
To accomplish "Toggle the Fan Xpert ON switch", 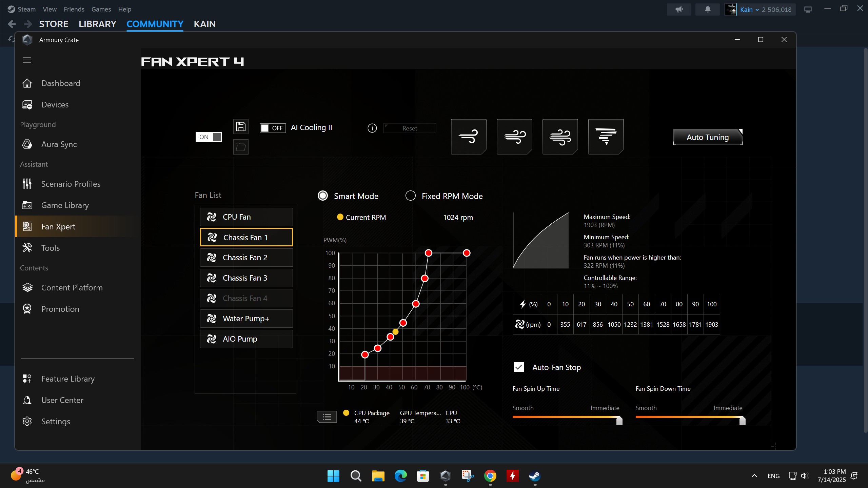I will [209, 137].
